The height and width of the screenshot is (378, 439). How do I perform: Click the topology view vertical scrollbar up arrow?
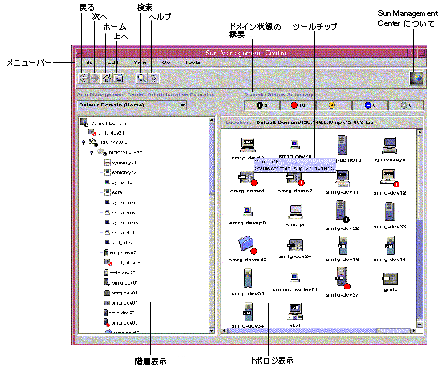pos(420,132)
